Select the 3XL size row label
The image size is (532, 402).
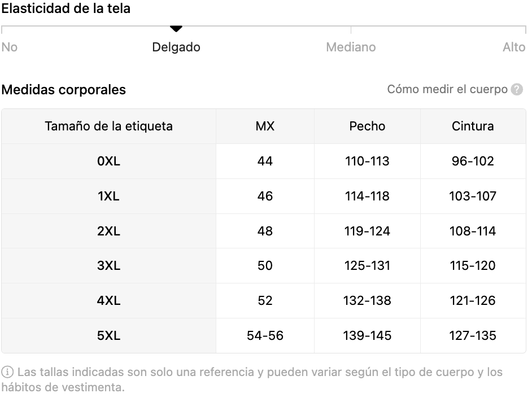(x=109, y=266)
